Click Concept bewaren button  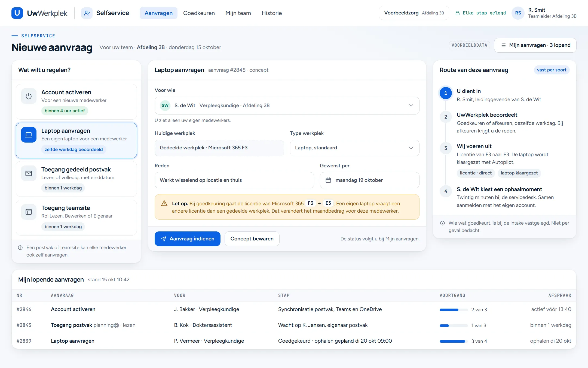pyautogui.click(x=252, y=239)
